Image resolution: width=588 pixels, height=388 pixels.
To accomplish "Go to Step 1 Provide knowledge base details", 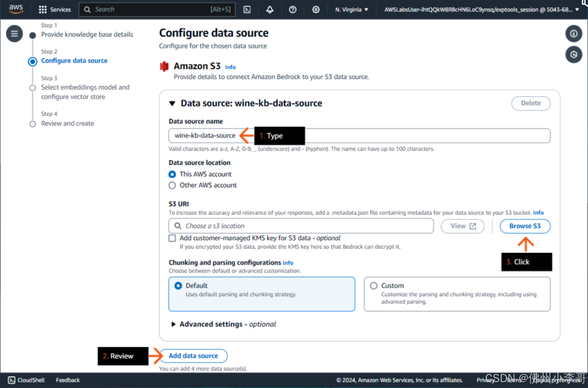I will pyautogui.click(x=87, y=34).
